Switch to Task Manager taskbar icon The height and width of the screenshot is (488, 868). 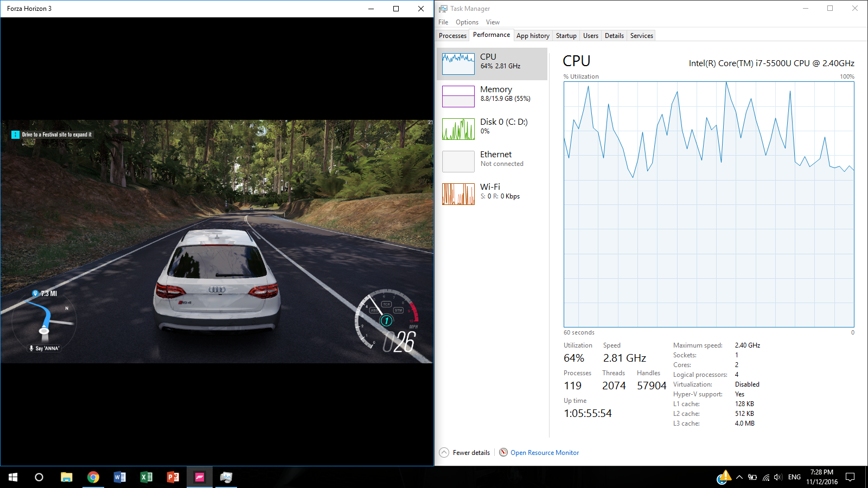click(226, 477)
